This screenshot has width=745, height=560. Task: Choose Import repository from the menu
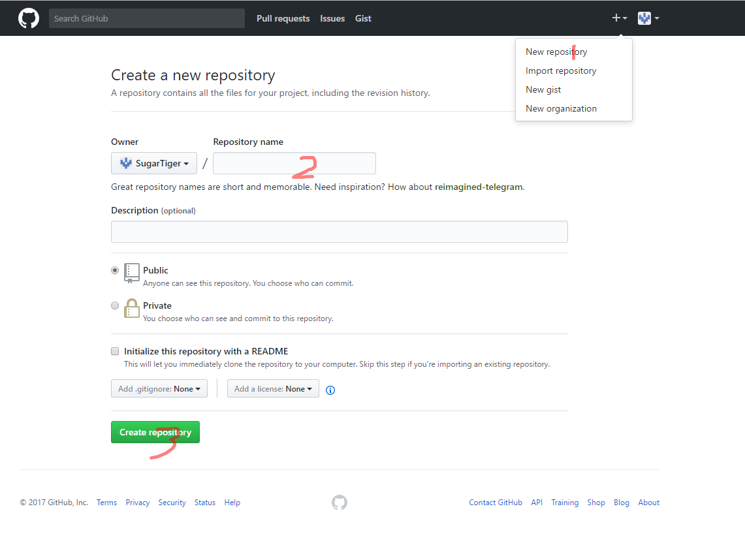[x=561, y=70]
